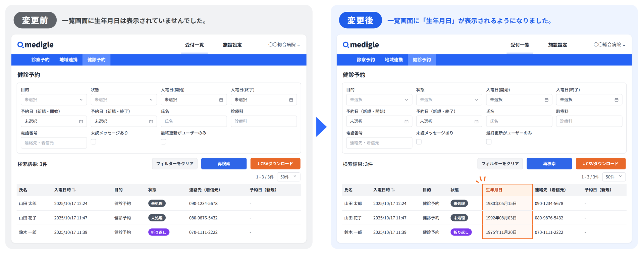This screenshot has width=644, height=254.
Task: Open calendar icon for 予約日(新規・終了) in before panel
Action: click(151, 121)
